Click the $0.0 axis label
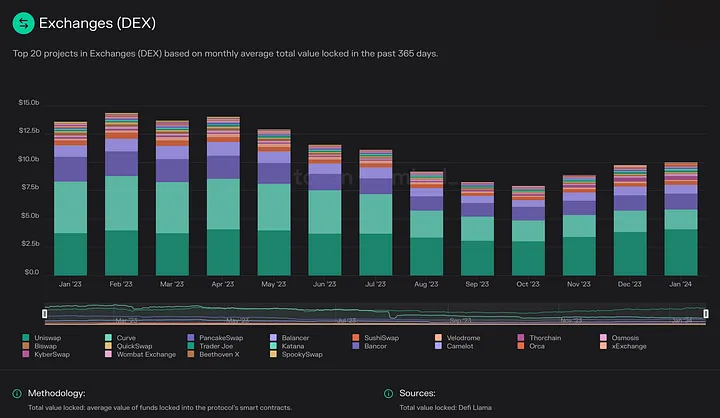The image size is (720, 418). (x=32, y=272)
